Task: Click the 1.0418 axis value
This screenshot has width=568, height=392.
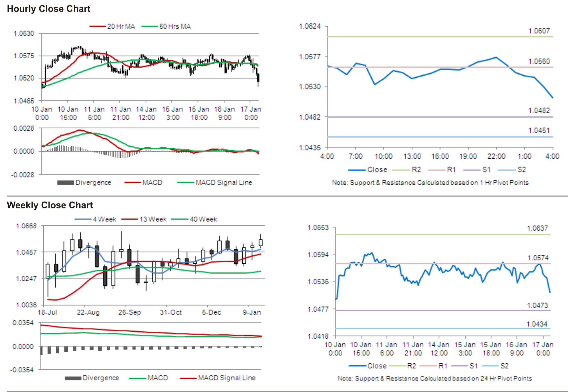Action: tap(318, 336)
